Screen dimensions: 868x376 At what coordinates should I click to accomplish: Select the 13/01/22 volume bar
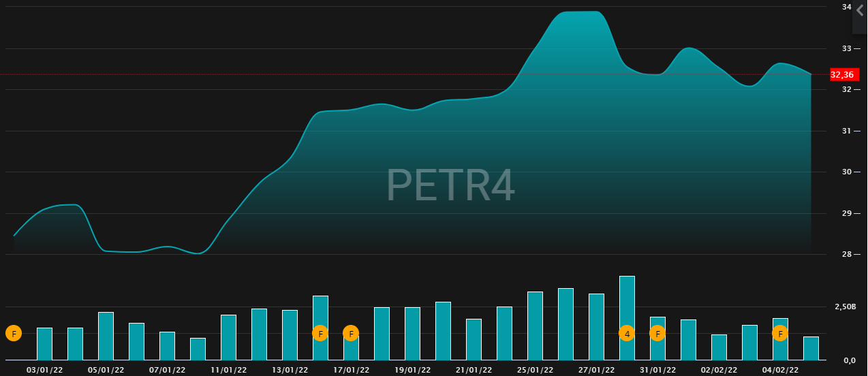290,335
